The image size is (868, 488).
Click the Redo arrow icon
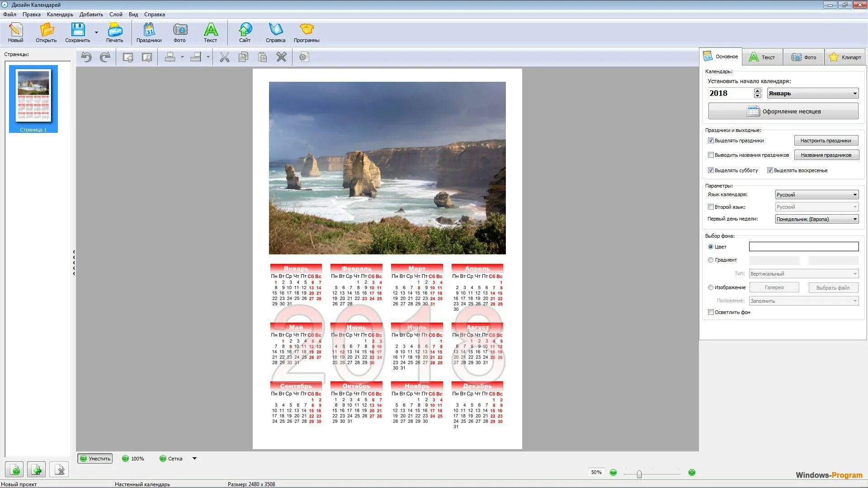105,57
